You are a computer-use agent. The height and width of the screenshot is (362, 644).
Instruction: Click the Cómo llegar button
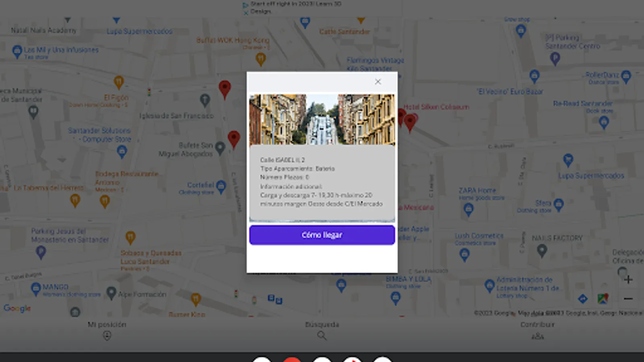click(322, 235)
